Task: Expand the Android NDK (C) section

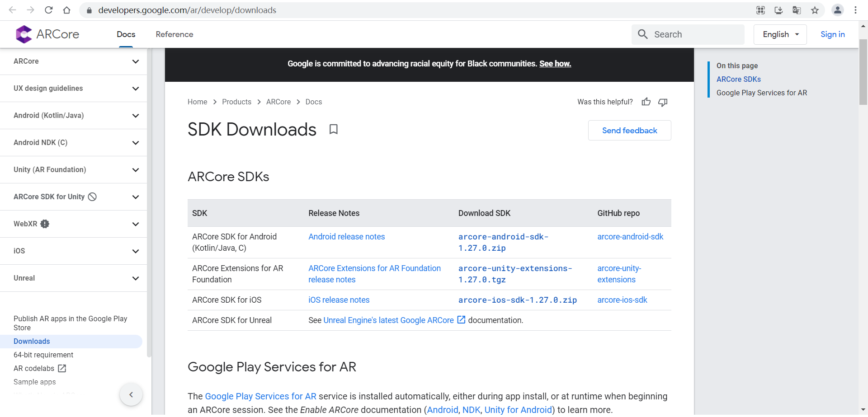Action: (135, 143)
